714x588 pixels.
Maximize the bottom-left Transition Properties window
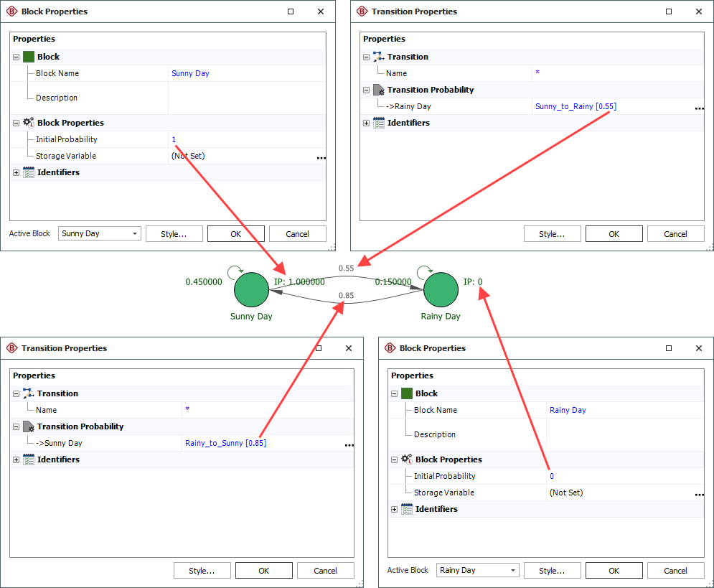click(x=319, y=348)
